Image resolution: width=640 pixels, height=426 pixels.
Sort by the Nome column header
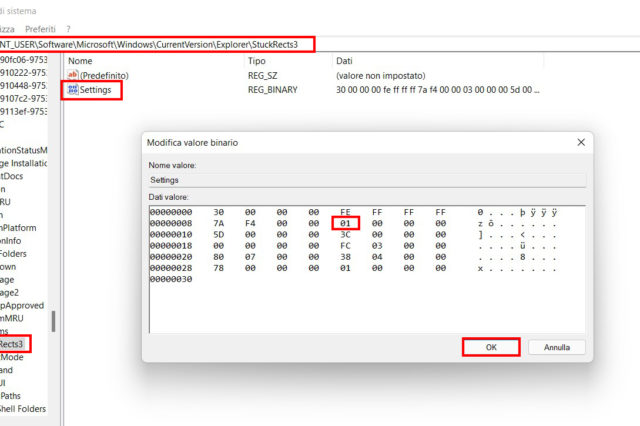click(80, 61)
